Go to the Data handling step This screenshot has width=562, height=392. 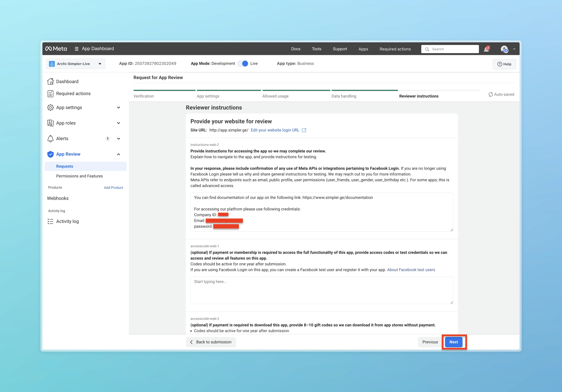(x=344, y=96)
